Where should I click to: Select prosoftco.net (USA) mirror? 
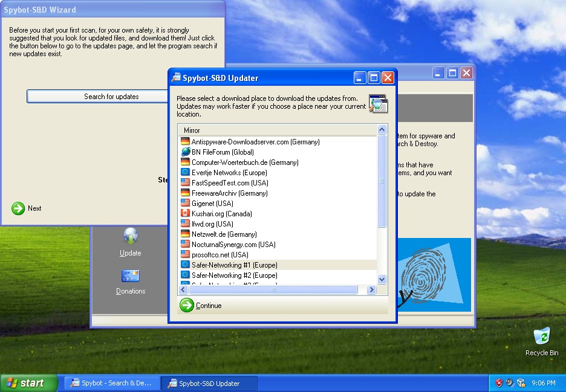(278, 255)
